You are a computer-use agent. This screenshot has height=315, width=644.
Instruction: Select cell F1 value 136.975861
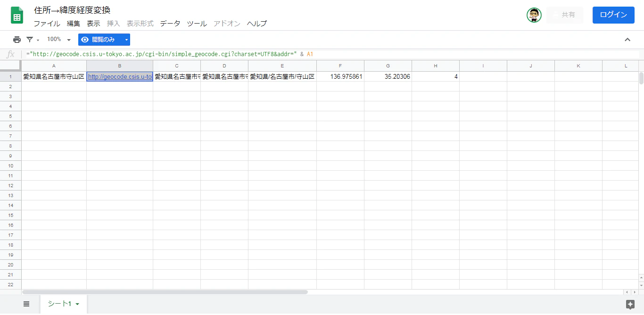[340, 76]
